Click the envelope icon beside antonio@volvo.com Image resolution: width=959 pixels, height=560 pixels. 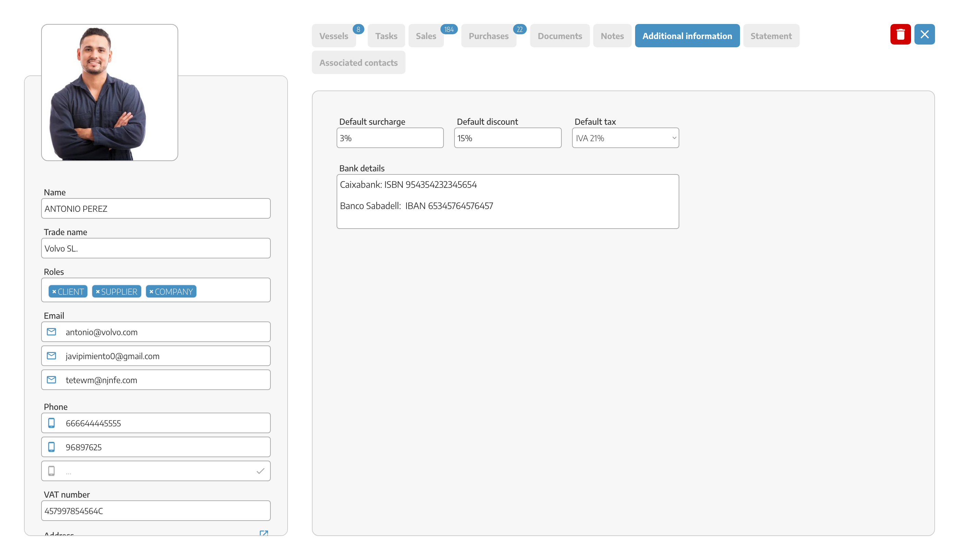coord(51,332)
